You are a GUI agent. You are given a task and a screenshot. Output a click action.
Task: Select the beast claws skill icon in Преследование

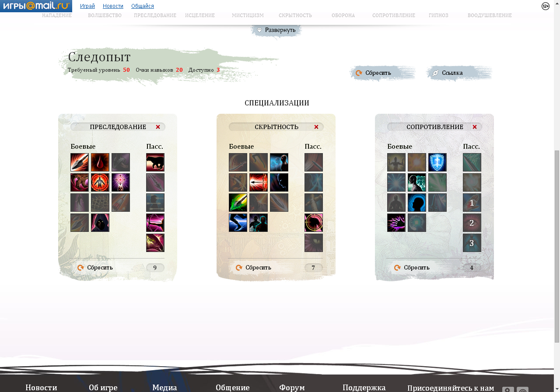click(x=80, y=182)
